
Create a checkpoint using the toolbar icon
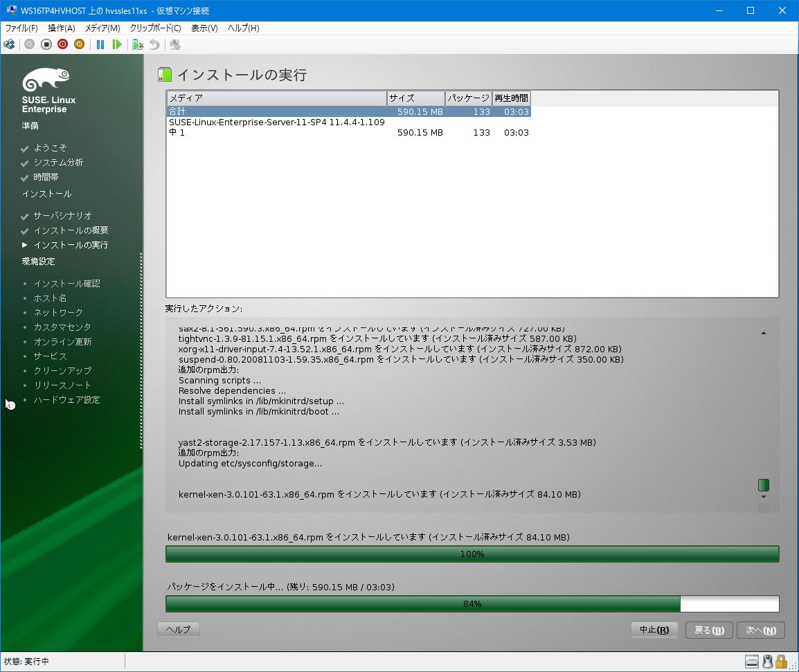(x=138, y=45)
